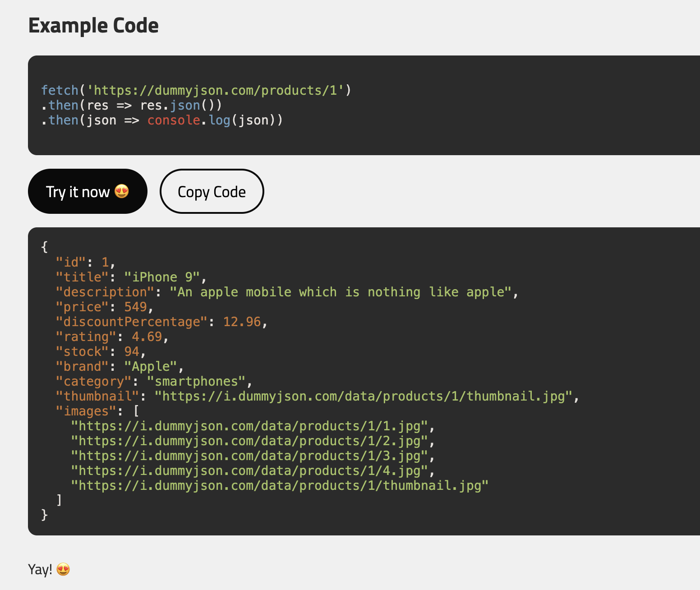Image resolution: width=700 pixels, height=590 pixels.
Task: Click the fetch URL string in the code
Action: point(215,90)
